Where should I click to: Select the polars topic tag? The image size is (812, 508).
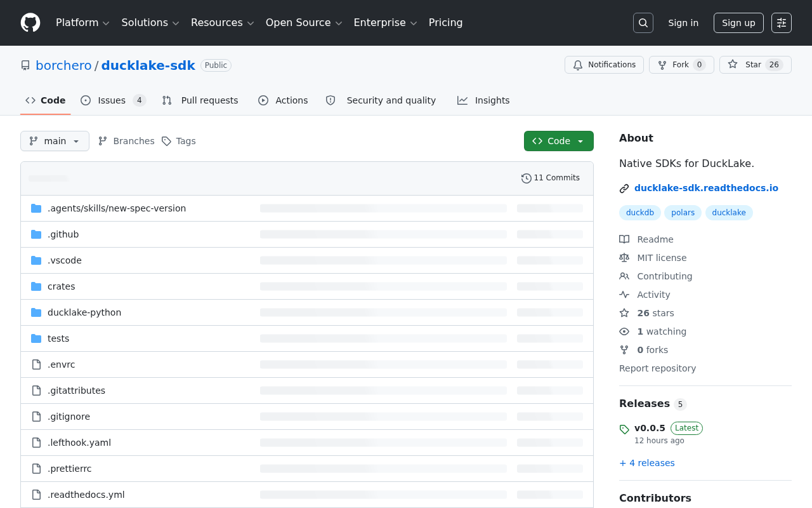(x=683, y=213)
